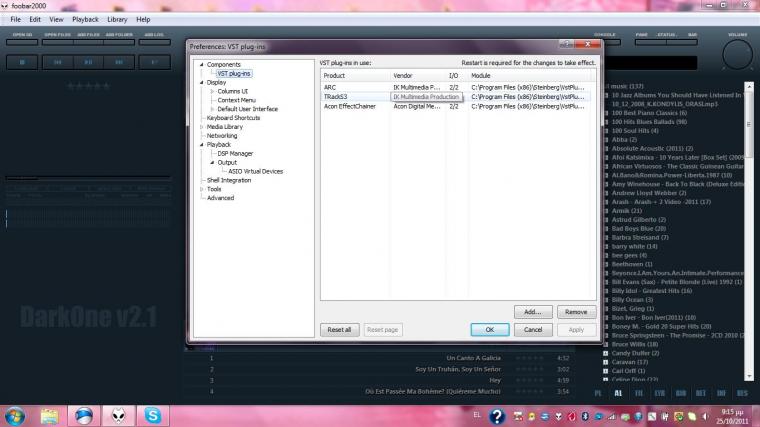Select Abba (2) in album list
The width and height of the screenshot is (760, 427).
point(624,140)
